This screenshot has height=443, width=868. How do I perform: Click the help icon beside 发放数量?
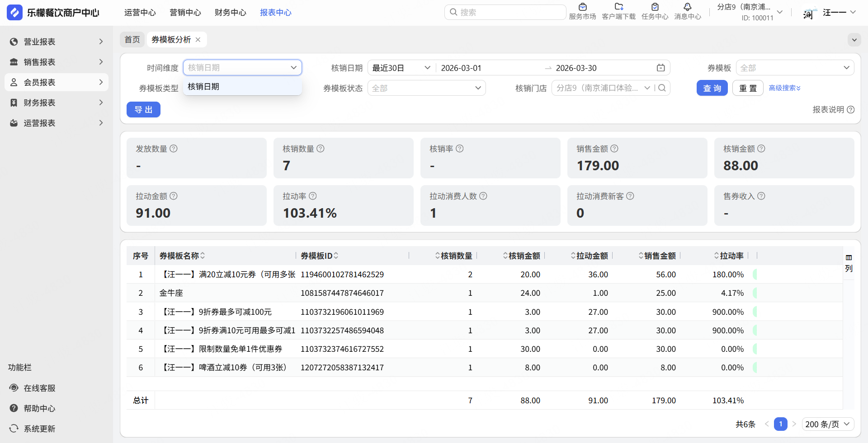pos(174,149)
